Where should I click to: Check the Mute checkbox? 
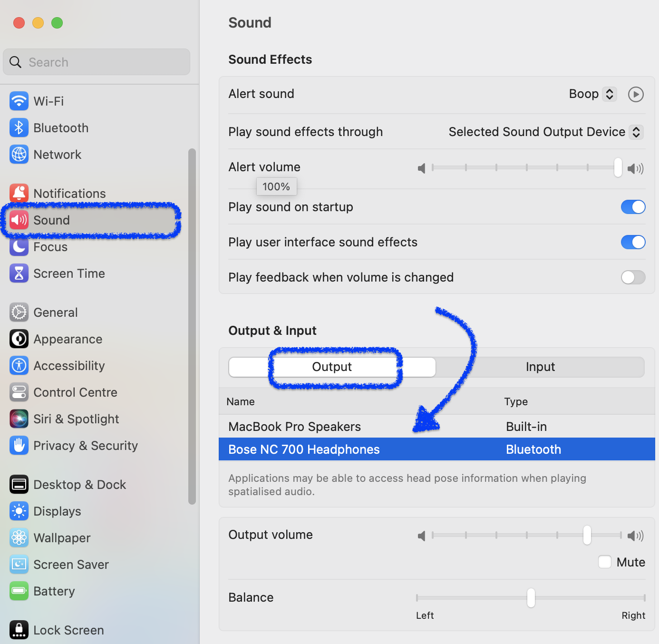(x=605, y=562)
